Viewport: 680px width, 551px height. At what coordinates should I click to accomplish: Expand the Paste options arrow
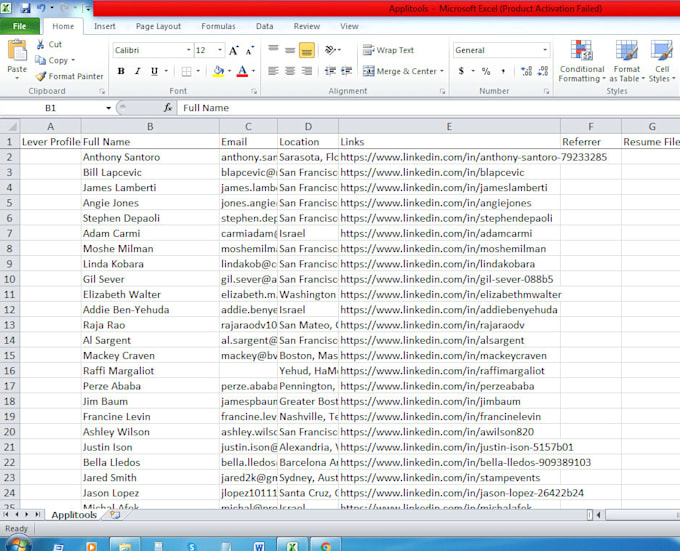coord(17,78)
